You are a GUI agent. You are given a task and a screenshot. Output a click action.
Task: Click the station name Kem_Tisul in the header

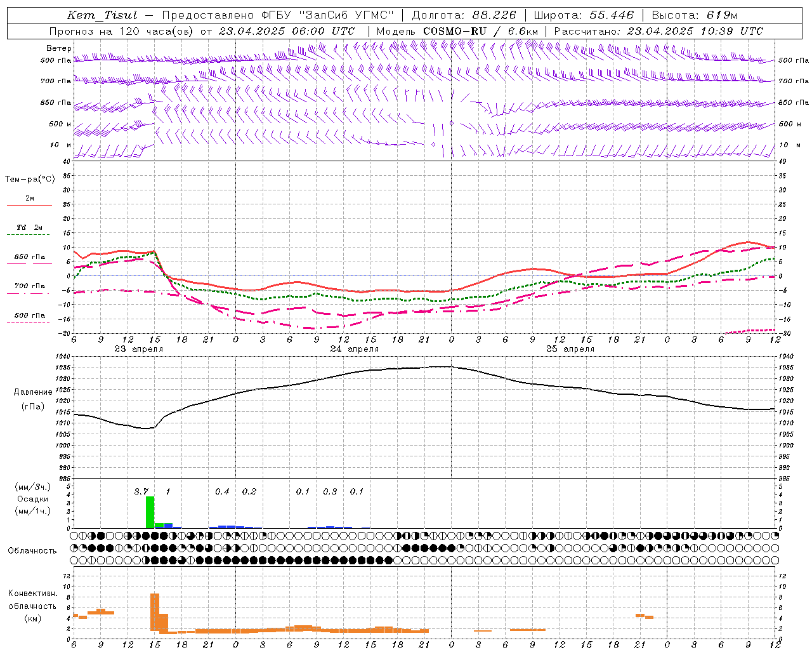tap(102, 15)
